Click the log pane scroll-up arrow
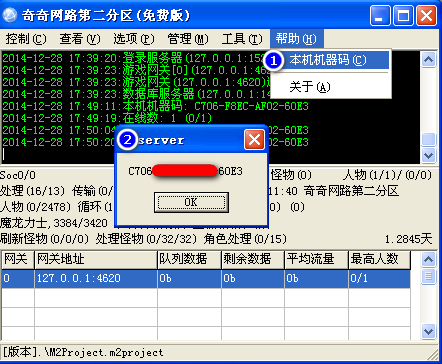Viewport: 442px width, 364px height. (428, 60)
